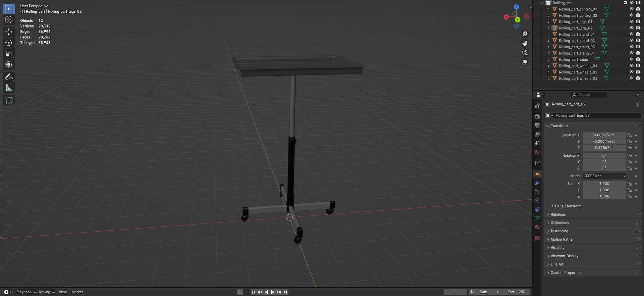644x296 pixels.
Task: Toggle auto keying record button
Action: coord(239,292)
